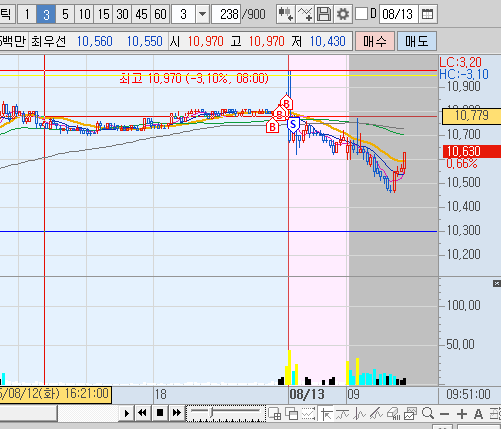Click the save chart floppy disk icon
The height and width of the screenshot is (429, 501).
[324, 14]
